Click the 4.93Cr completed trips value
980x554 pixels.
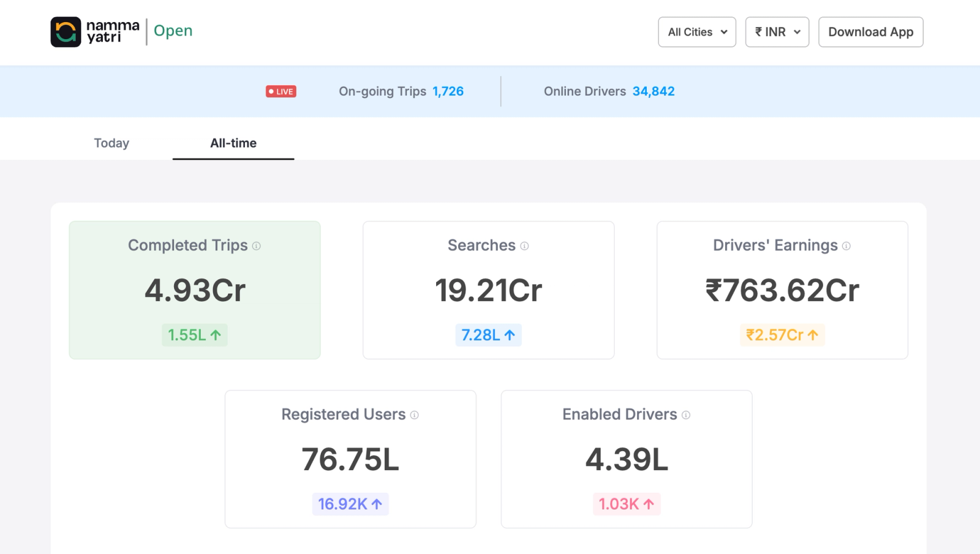click(195, 290)
